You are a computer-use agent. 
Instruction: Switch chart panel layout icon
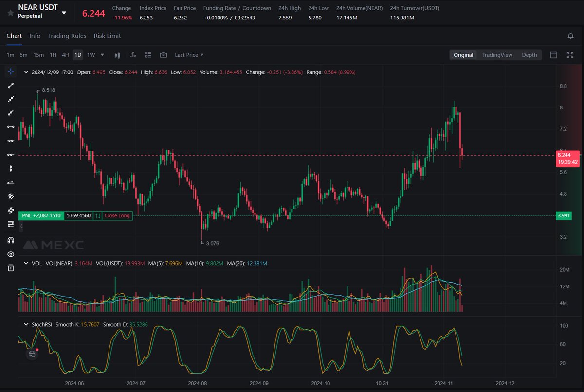tap(553, 55)
